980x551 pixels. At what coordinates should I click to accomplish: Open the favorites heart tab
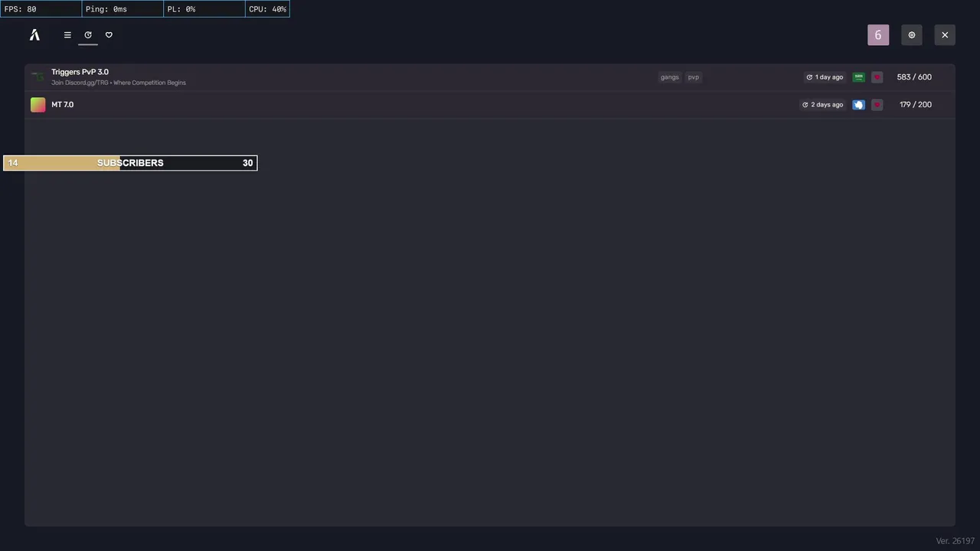pos(109,34)
